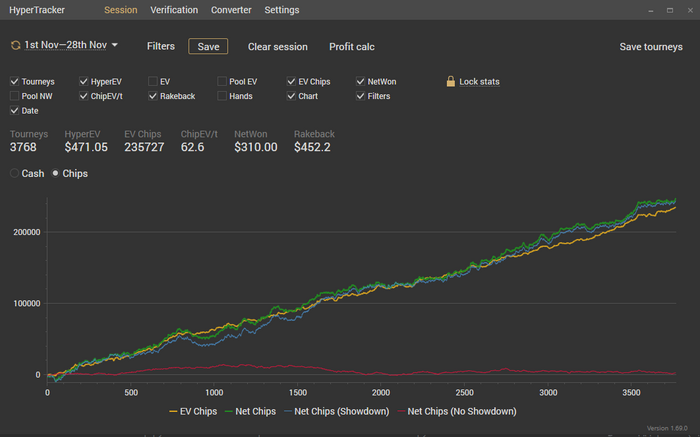This screenshot has height=437, width=700.
Task: Open the Filters button
Action: [x=161, y=46]
